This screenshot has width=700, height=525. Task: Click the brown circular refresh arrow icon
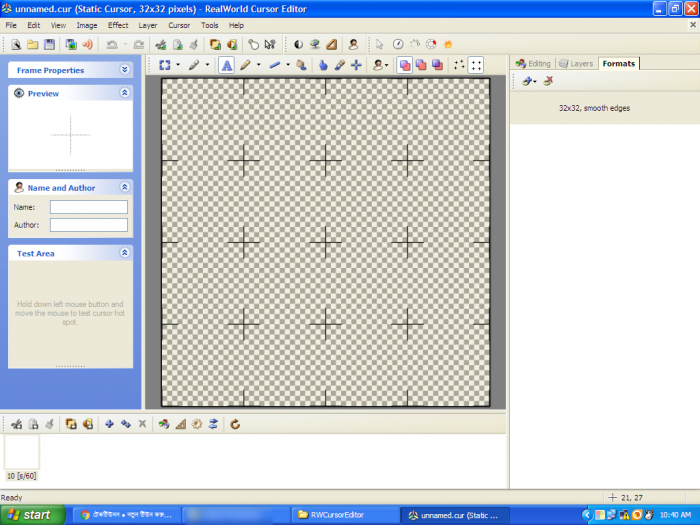(235, 424)
